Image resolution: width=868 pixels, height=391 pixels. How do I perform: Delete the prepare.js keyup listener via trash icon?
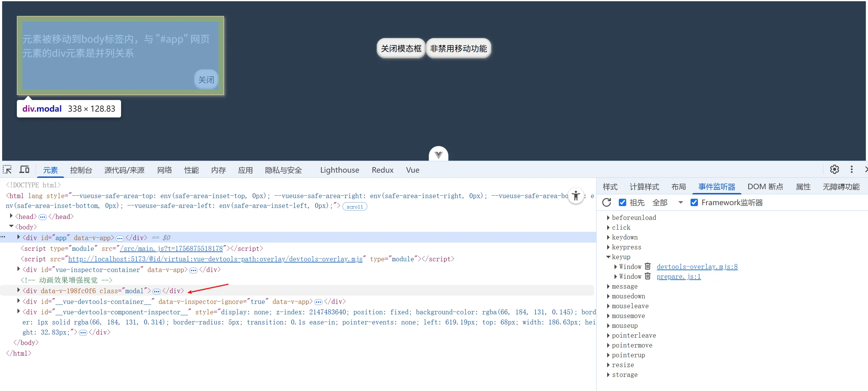pos(647,276)
